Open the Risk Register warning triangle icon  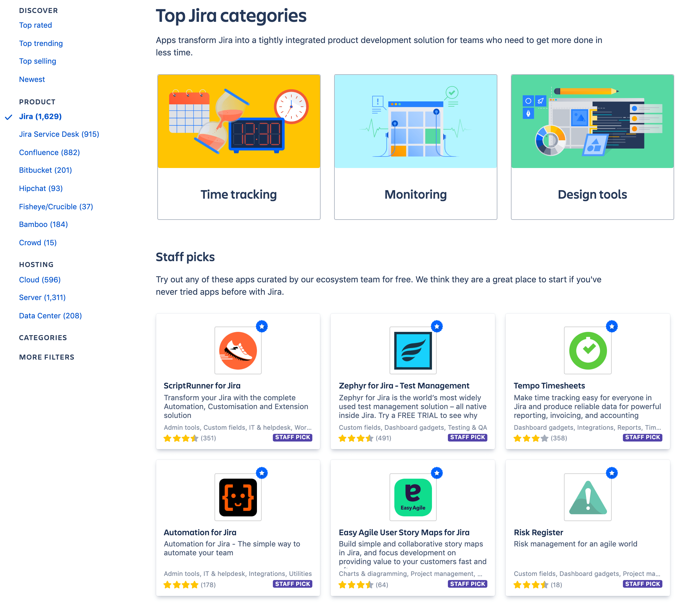click(x=588, y=497)
